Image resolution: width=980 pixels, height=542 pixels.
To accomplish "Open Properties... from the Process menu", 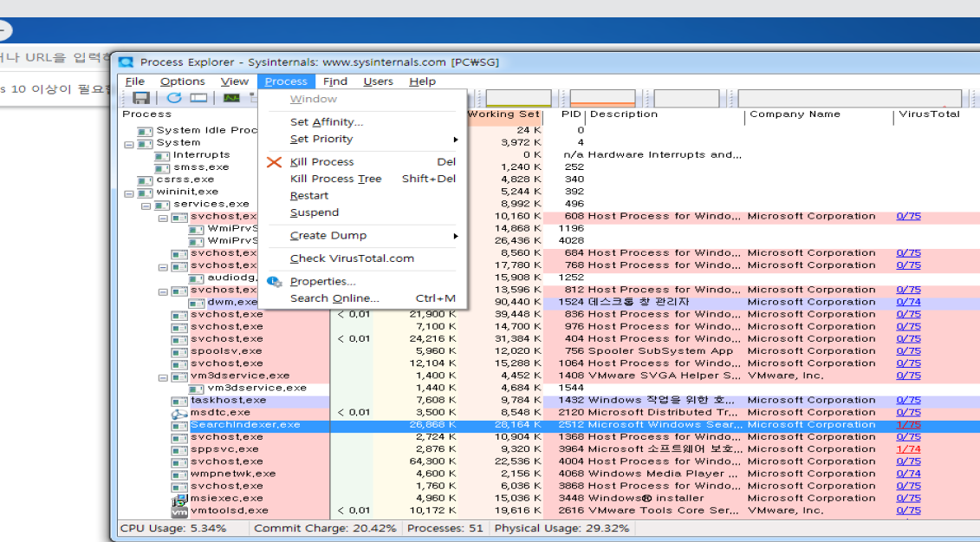I will (362, 282).
